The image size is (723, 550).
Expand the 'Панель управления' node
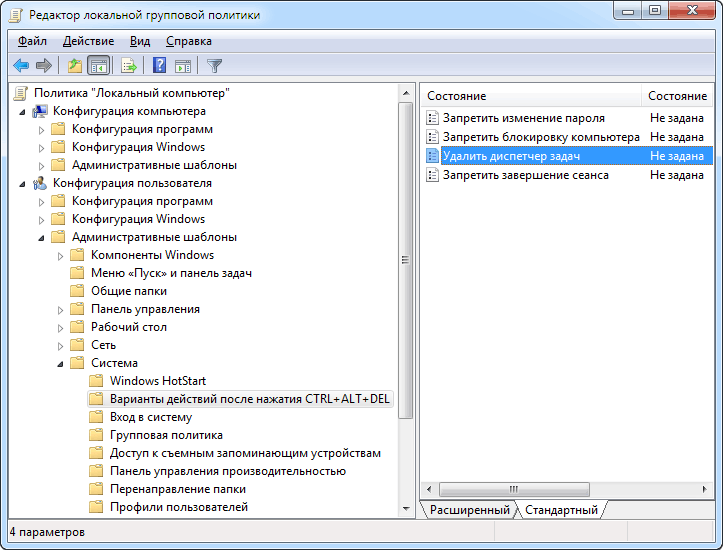(60, 310)
